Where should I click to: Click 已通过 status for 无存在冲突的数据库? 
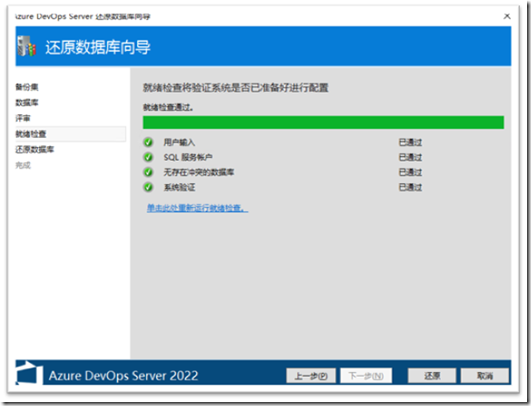coord(410,172)
